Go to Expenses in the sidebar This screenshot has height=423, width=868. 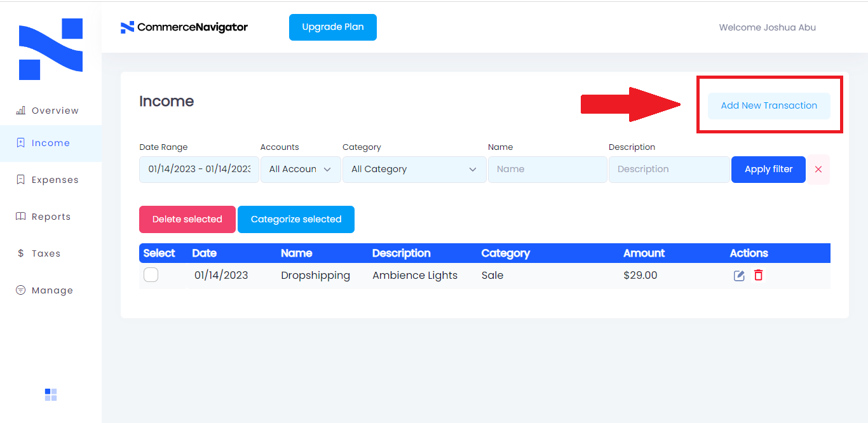tap(55, 180)
